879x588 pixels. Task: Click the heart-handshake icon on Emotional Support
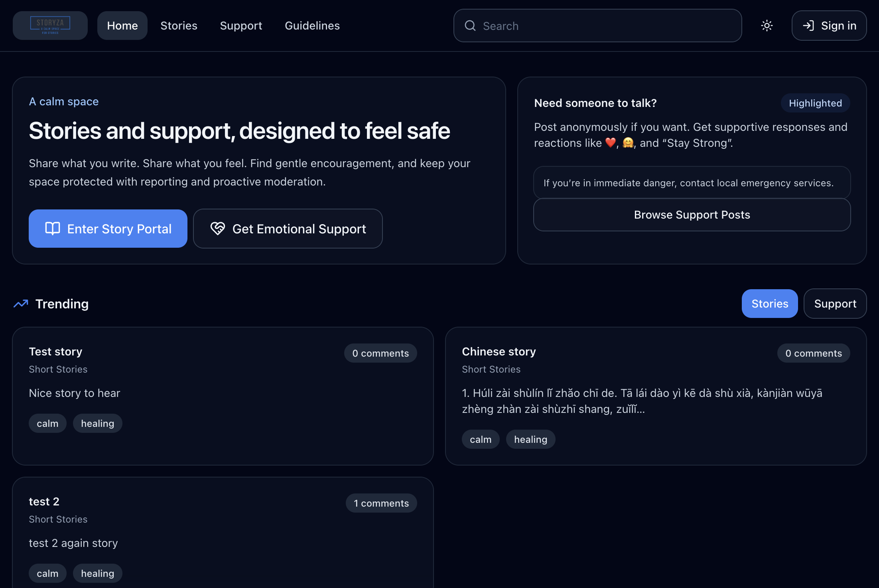[218, 229]
